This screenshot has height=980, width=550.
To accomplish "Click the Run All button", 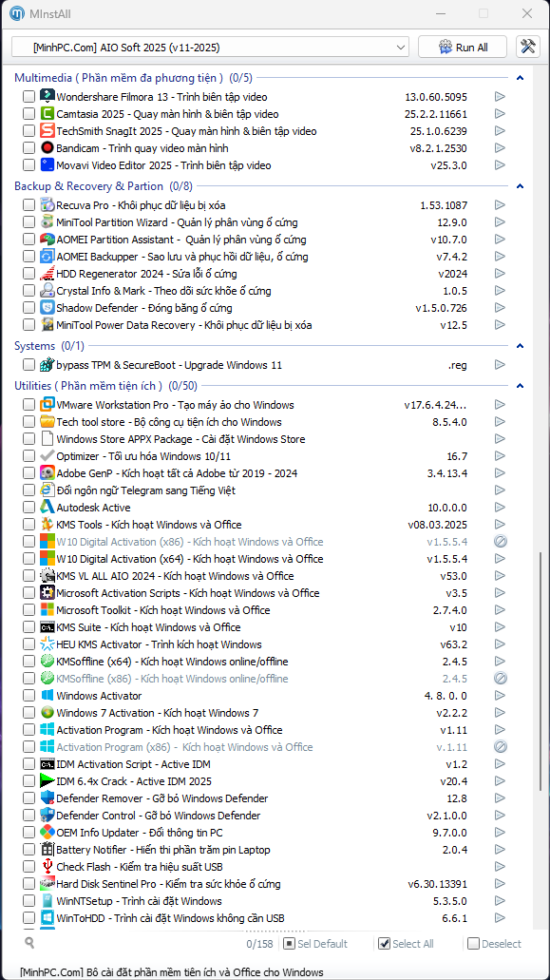I will 463,47.
